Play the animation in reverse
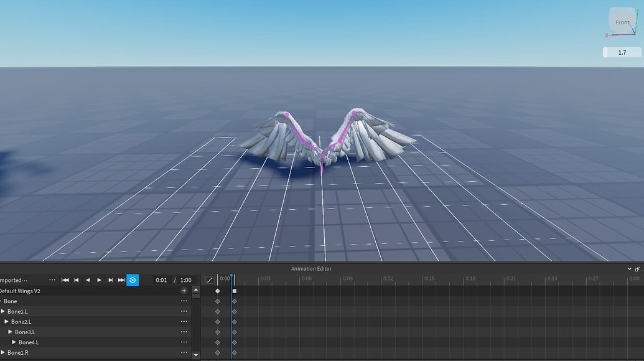Viewport: 644px width, 361px height. coord(88,280)
